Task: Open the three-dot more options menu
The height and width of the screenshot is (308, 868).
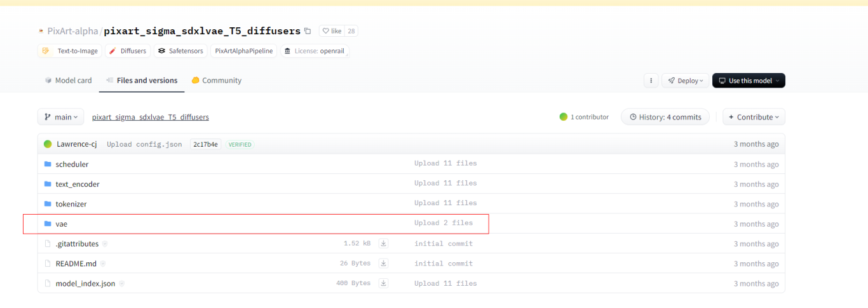Action: point(651,81)
